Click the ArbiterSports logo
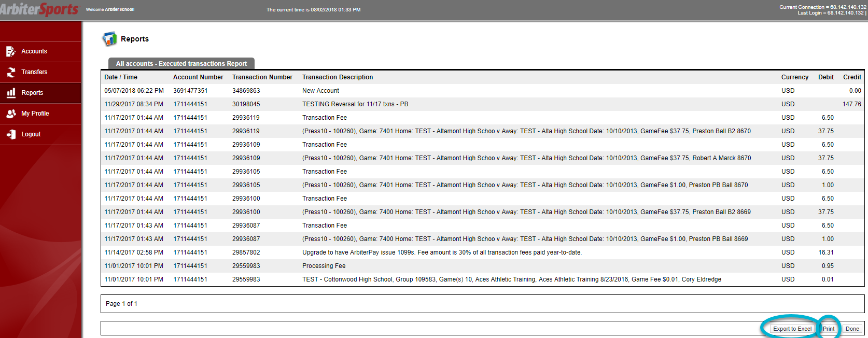868x338 pixels. (39, 9)
